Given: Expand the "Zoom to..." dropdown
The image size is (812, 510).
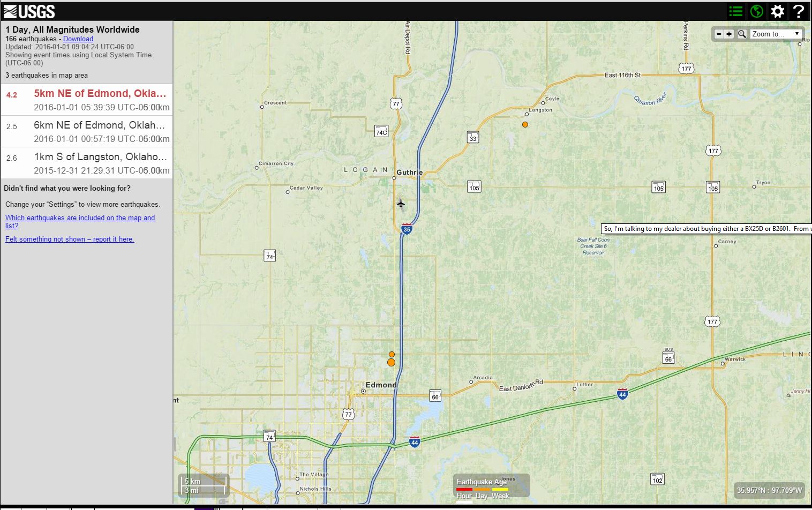Looking at the screenshot, I should [x=776, y=34].
